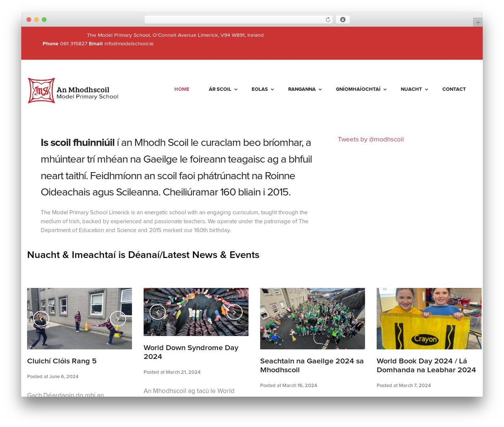
Task: Add a new browser tab
Action: point(478,22)
